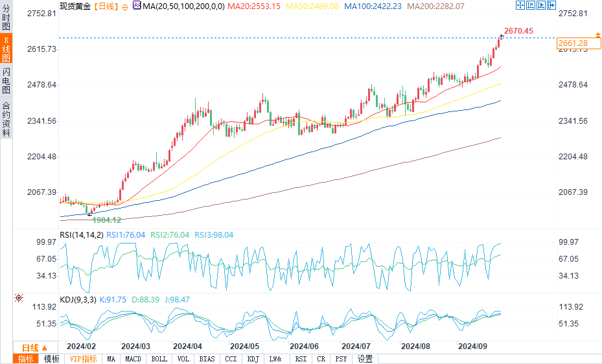Click the skip-to-start chart axis icon
Viewport: 602px width, 364px height.
click(x=531, y=5)
